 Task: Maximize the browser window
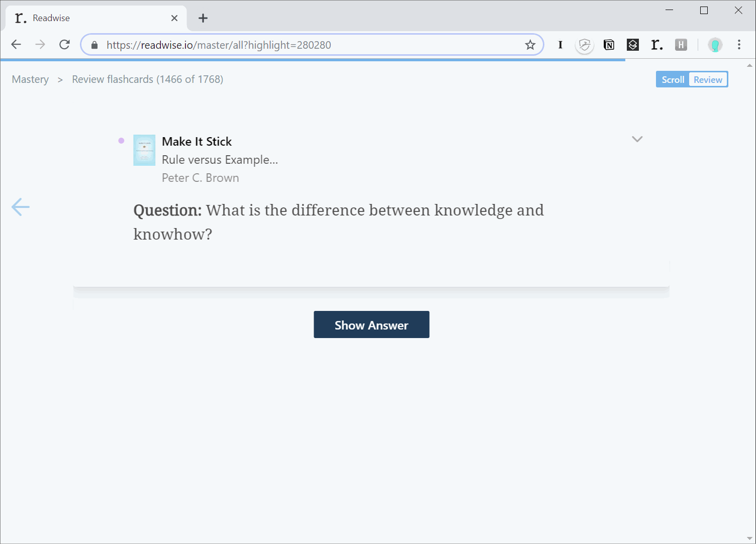704,10
